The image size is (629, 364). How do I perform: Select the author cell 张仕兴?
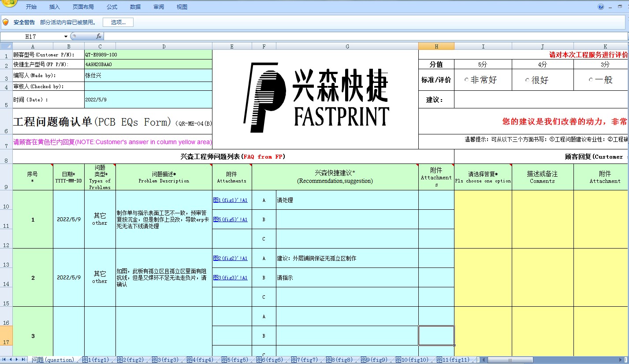pyautogui.click(x=148, y=75)
